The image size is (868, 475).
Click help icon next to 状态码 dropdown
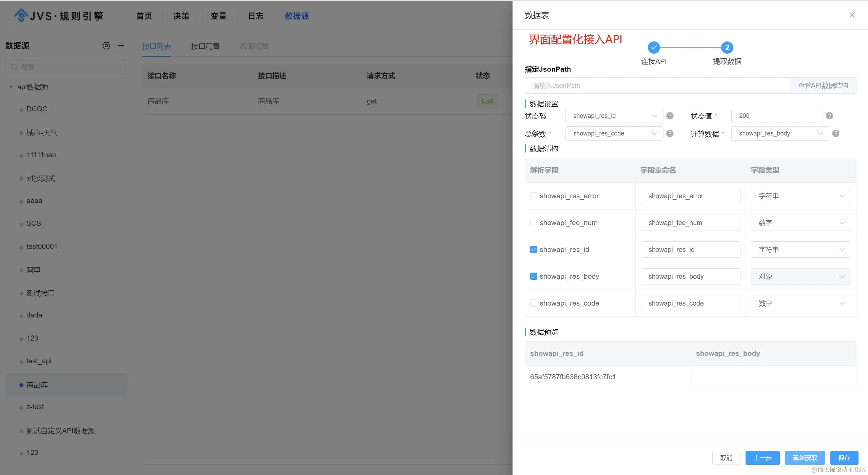click(x=670, y=116)
